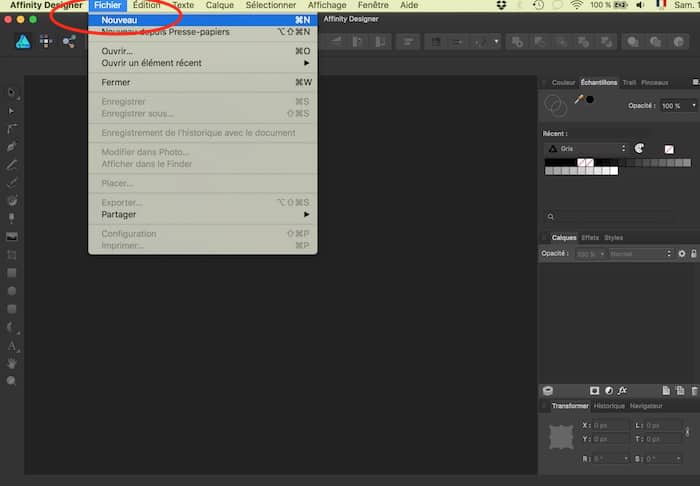Select the white swatch ending the gray row
The height and width of the screenshot is (486, 700).
click(615, 171)
